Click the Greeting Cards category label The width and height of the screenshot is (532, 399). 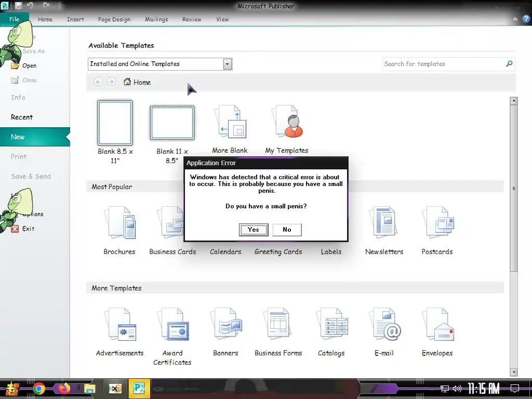point(278,252)
